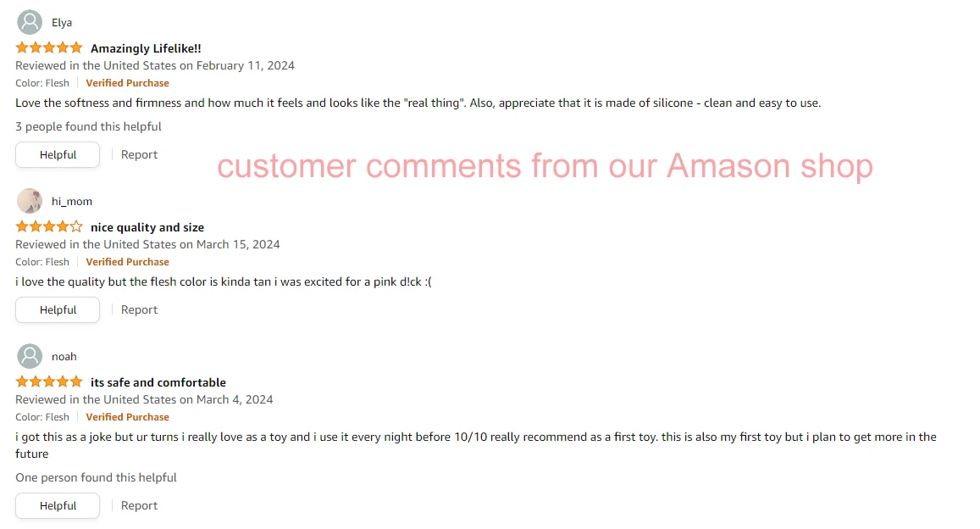Mark Elya's review as Helpful
Screen dimensions: 980x529
click(x=58, y=155)
